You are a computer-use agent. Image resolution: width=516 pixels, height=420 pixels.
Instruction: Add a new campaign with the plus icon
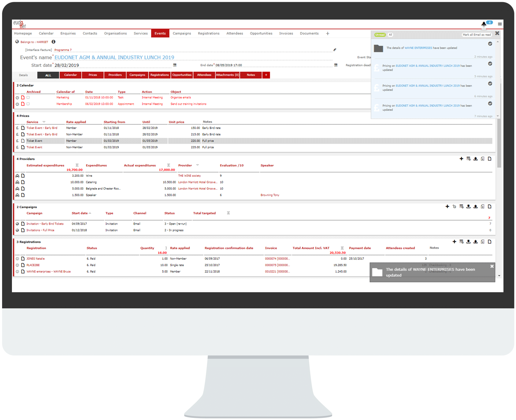click(x=447, y=207)
